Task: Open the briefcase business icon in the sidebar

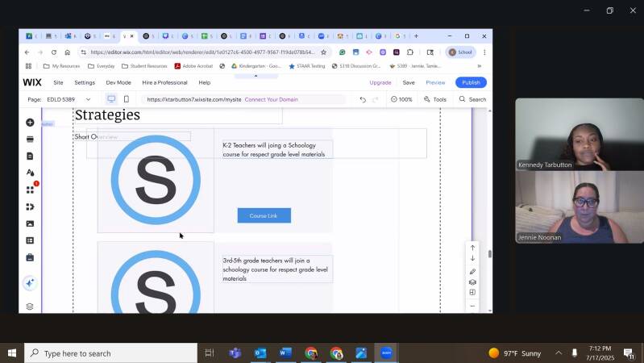Action: click(x=30, y=258)
